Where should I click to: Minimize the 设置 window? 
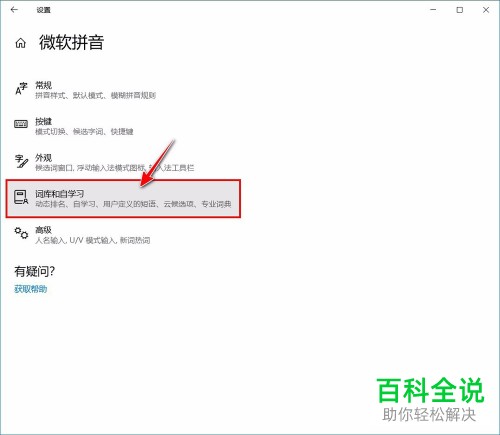tap(433, 10)
